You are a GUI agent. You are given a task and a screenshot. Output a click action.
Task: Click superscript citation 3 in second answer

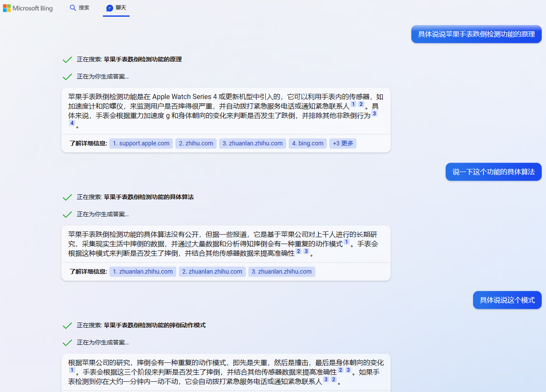(306, 251)
